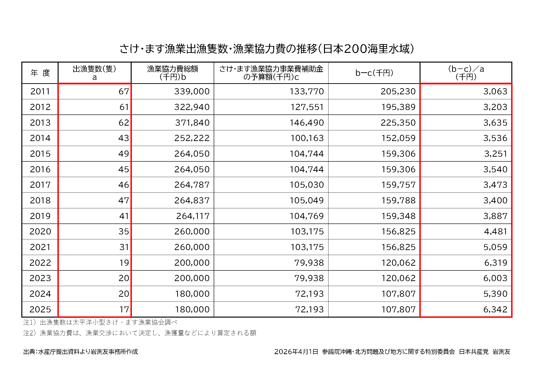Click the 年度 column header

(x=40, y=73)
